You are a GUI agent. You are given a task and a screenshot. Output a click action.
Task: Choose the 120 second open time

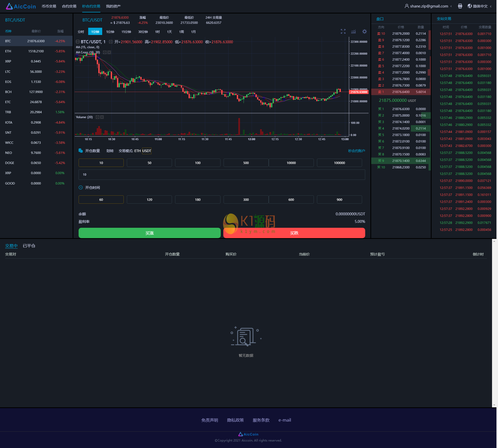(149, 200)
